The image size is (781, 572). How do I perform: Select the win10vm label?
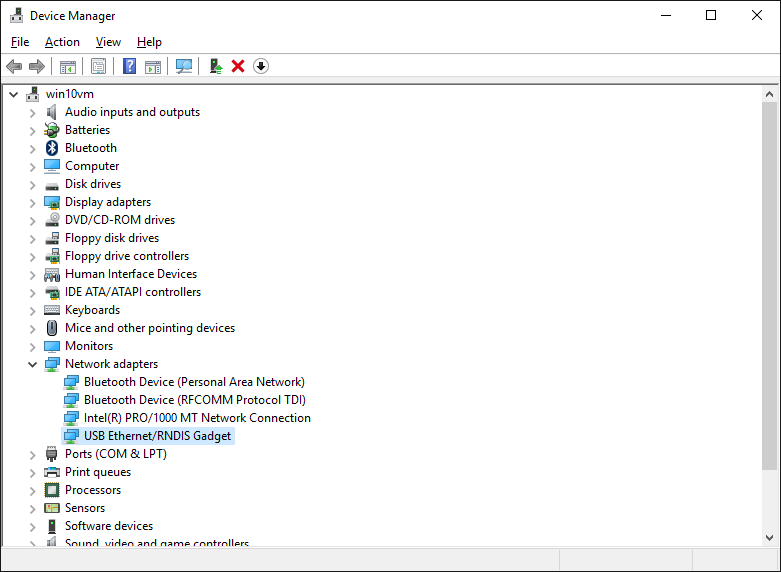[x=70, y=94]
